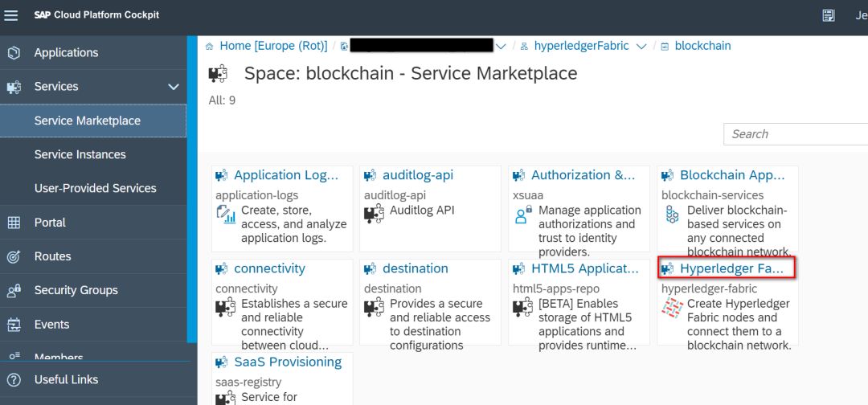868x405 pixels.
Task: Click the Routes target icon
Action: tap(14, 256)
